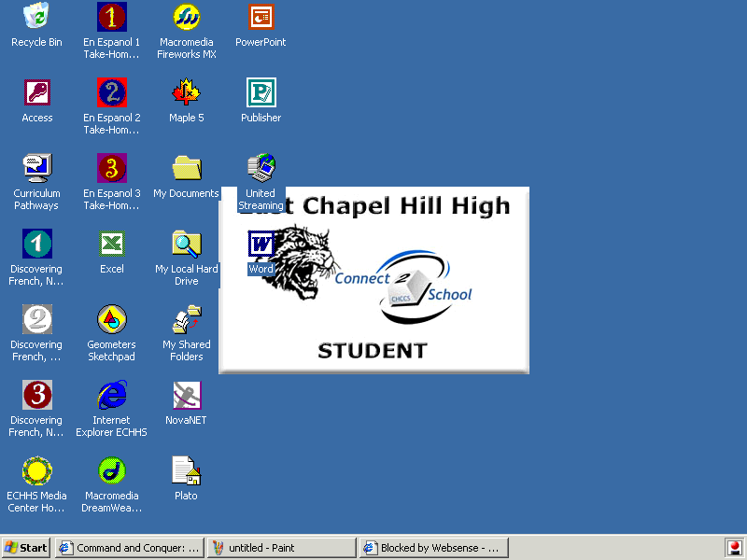The height and width of the screenshot is (560, 747).
Task: Select the Publisher desktop icon
Action: tap(261, 92)
